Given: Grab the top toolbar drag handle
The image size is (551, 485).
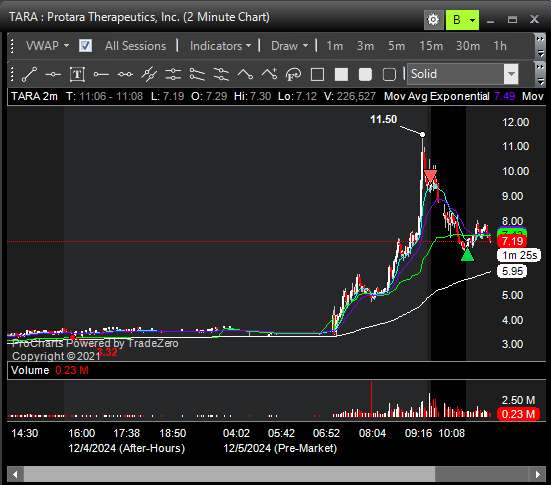Looking at the screenshot, I should 13,46.
